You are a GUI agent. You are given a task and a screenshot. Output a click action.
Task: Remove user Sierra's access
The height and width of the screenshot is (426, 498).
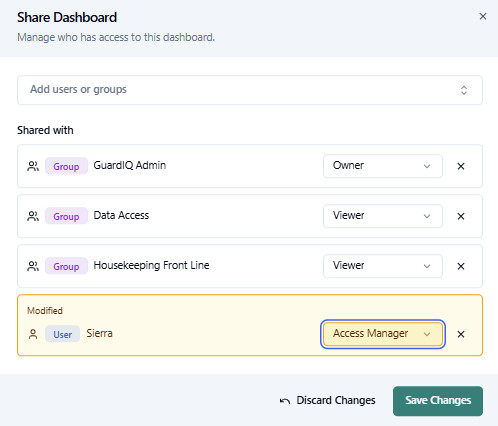(461, 334)
